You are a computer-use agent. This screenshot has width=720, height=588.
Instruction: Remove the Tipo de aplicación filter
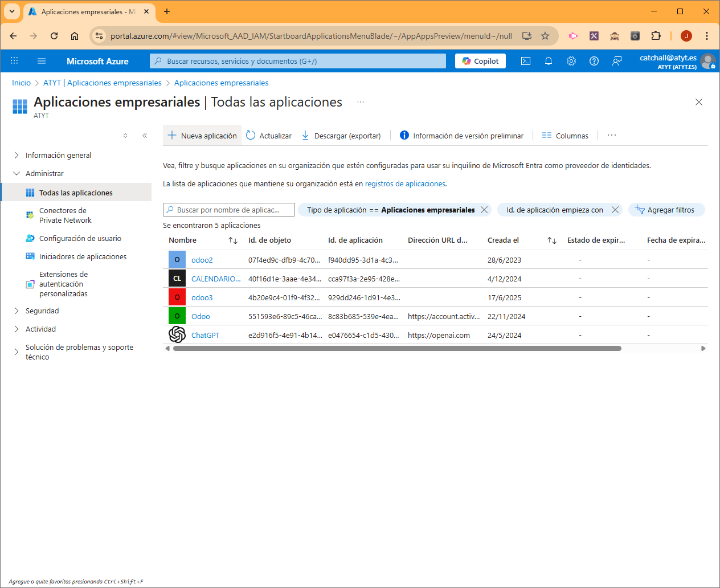pyautogui.click(x=484, y=210)
